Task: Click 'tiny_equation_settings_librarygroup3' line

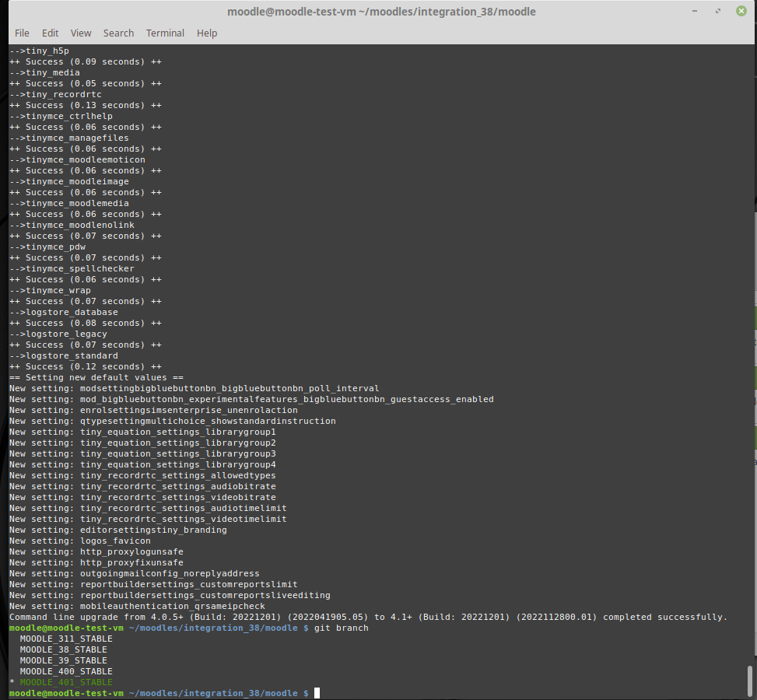Action: click(x=142, y=453)
